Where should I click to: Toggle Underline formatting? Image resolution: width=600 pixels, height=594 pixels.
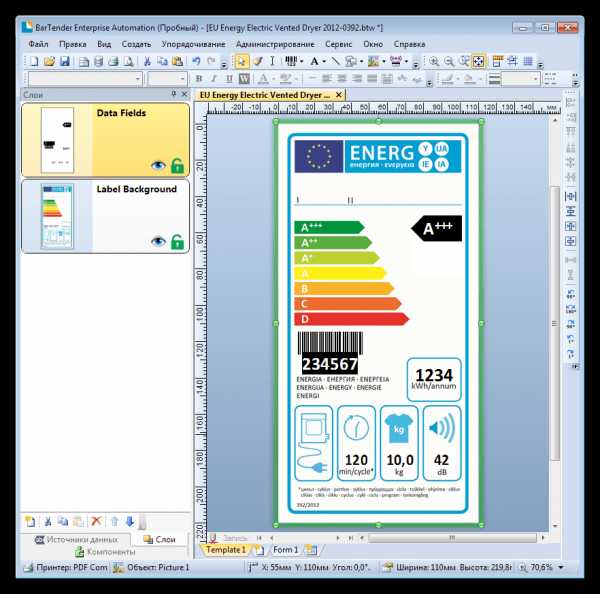pos(229,79)
